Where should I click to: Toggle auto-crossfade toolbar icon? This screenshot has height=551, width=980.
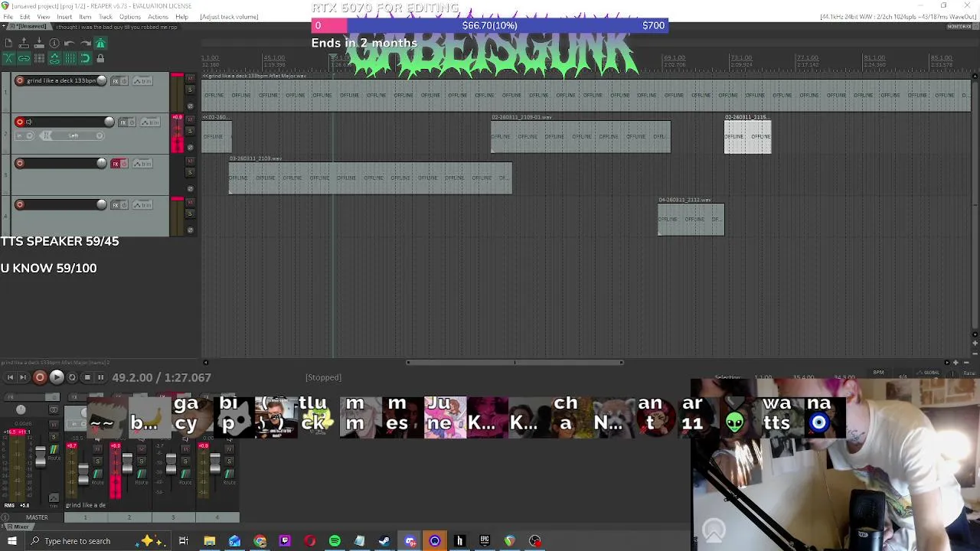coord(8,58)
